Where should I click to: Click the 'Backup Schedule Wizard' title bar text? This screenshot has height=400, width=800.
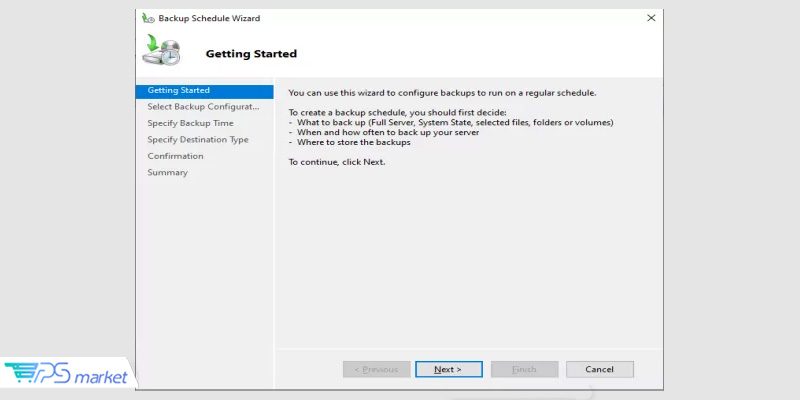click(x=210, y=18)
